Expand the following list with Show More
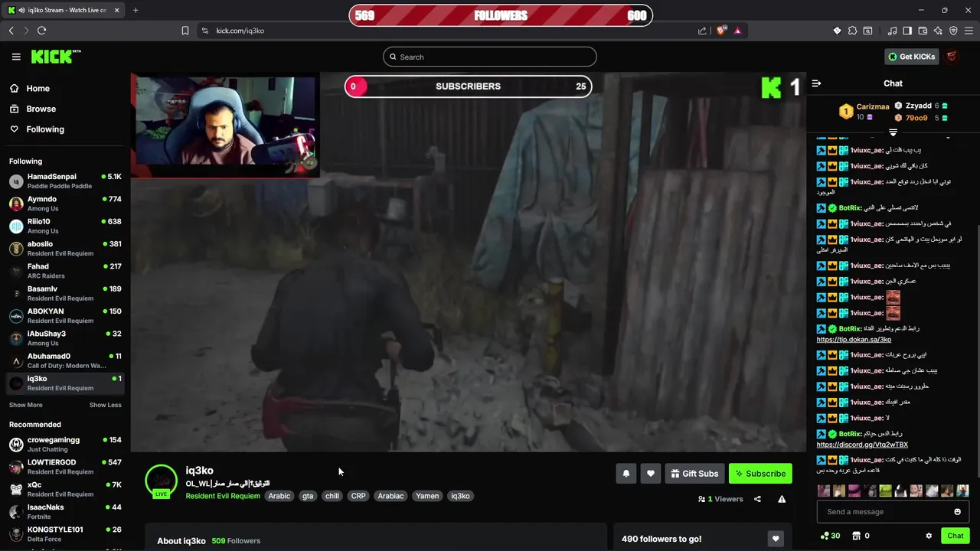 click(x=26, y=405)
